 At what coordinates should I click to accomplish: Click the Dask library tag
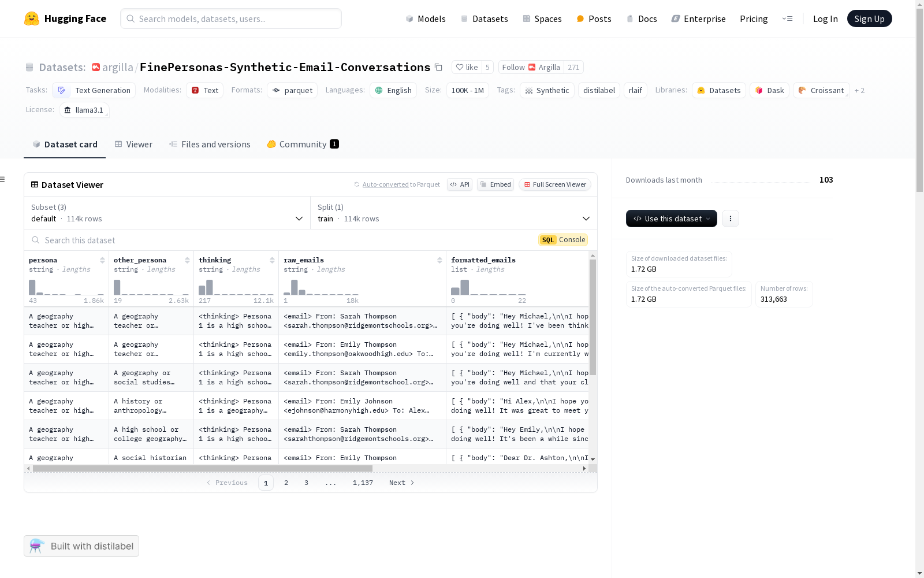tap(769, 90)
